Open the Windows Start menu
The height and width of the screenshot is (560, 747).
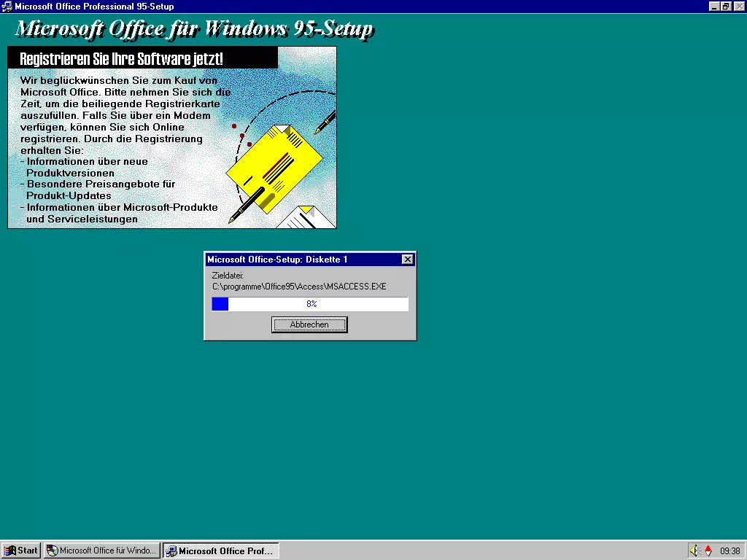(21, 551)
